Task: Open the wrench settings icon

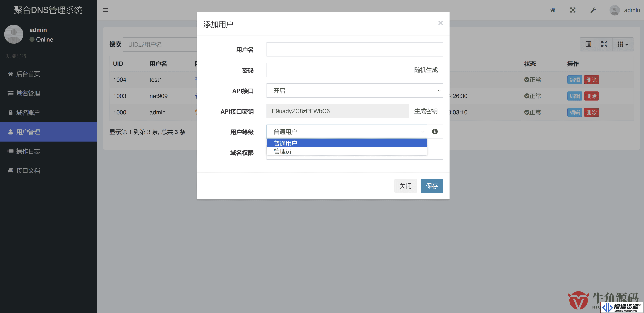Action: coord(593,10)
